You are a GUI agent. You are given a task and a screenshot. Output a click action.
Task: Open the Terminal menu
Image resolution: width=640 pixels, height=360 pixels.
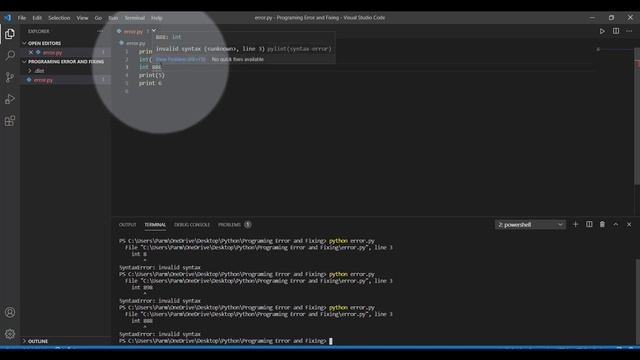pos(135,18)
